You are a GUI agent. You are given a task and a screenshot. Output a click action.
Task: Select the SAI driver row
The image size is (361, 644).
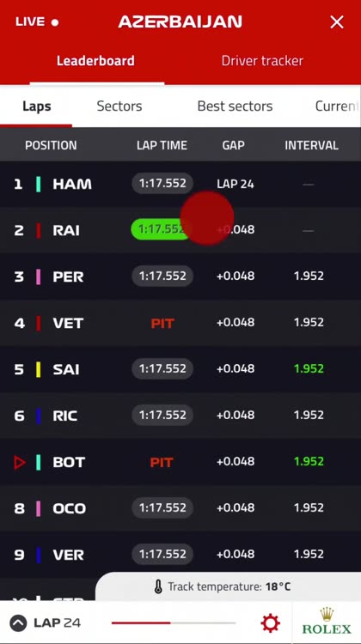(180, 369)
